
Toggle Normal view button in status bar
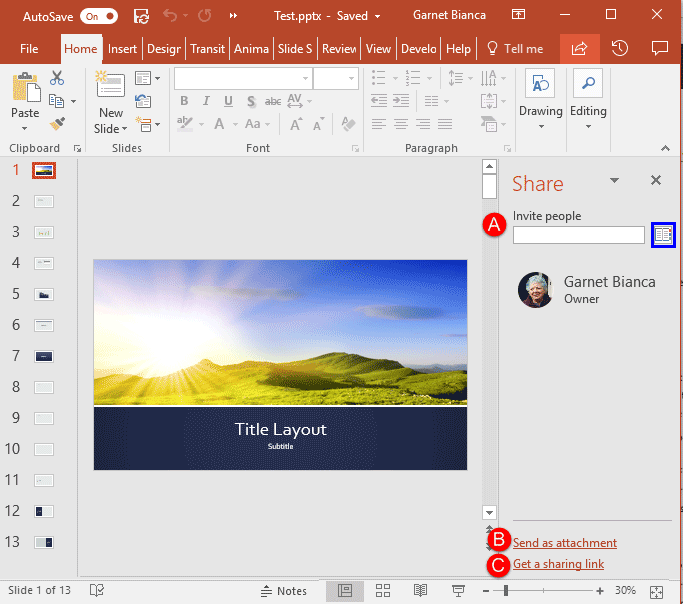344,591
